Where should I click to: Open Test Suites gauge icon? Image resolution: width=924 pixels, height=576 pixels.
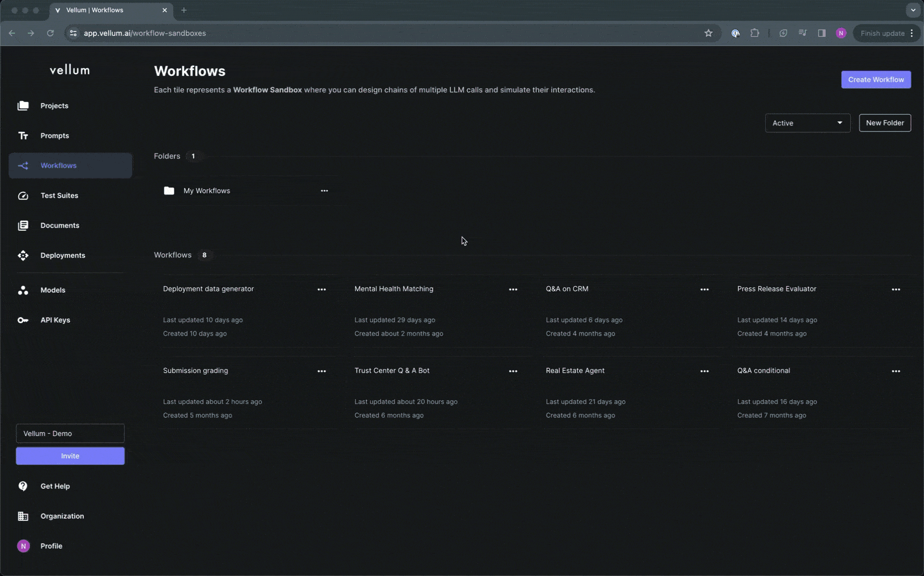pyautogui.click(x=23, y=196)
